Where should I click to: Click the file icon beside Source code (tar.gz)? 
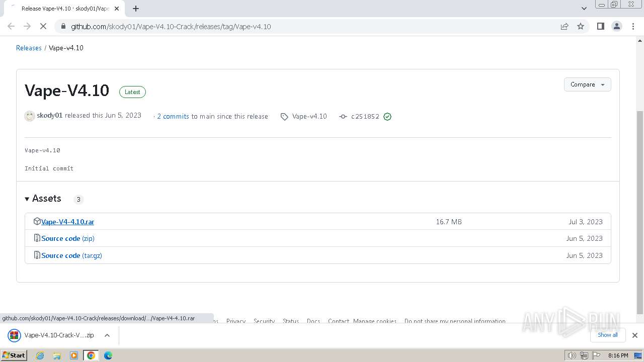37,255
